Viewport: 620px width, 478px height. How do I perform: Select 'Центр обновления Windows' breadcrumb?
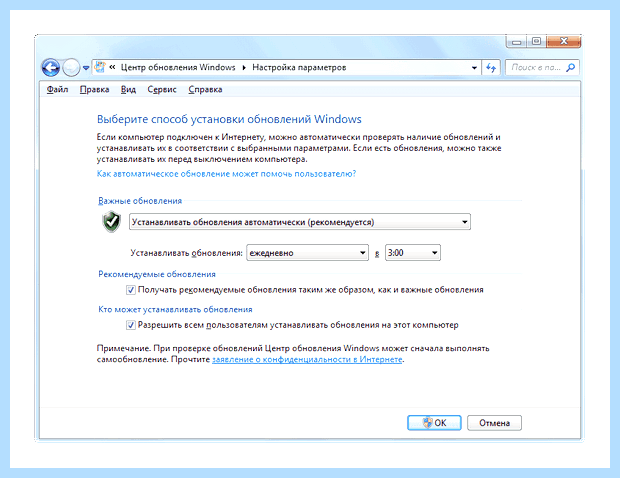click(178, 68)
